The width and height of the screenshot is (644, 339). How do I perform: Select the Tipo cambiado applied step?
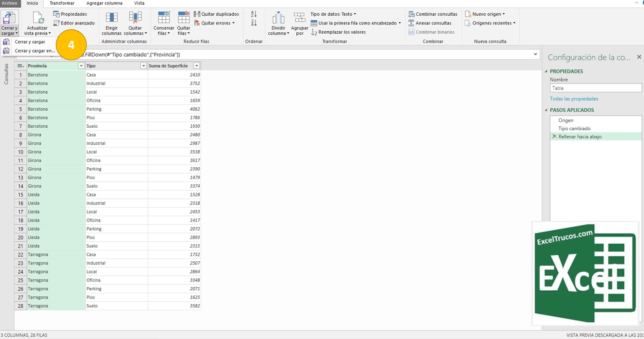point(575,128)
